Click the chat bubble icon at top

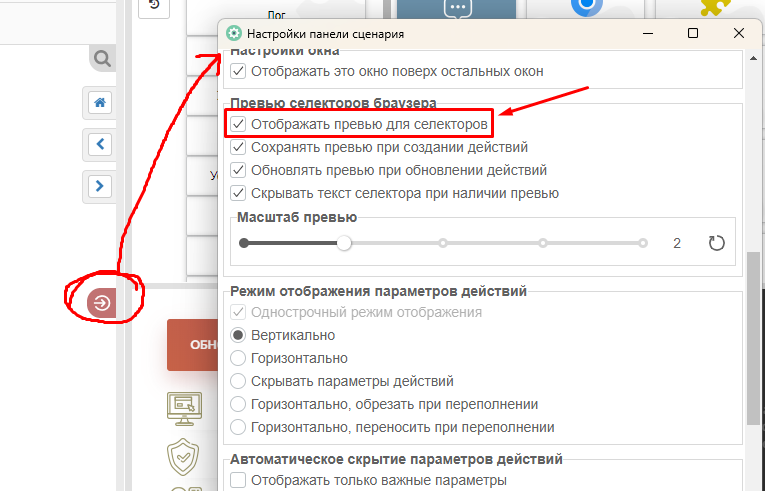point(457,9)
